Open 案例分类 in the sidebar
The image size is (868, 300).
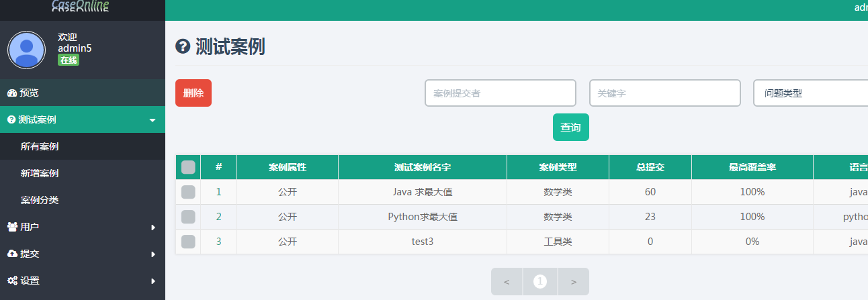tap(40, 200)
